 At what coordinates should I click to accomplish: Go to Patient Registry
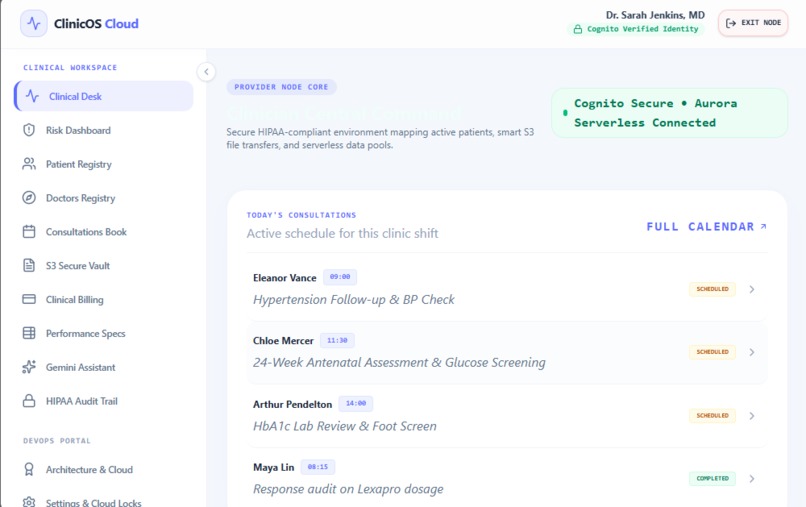pyautogui.click(x=104, y=164)
